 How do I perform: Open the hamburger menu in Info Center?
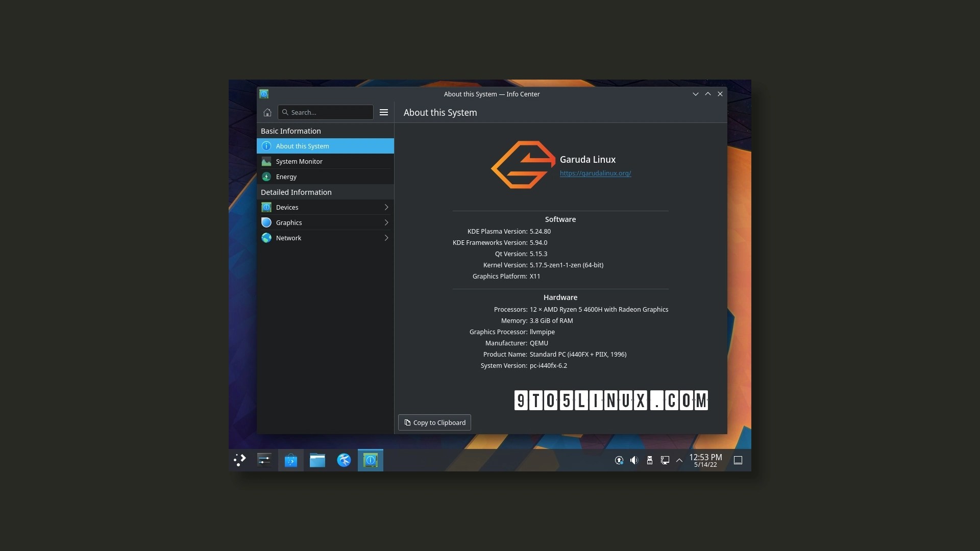point(383,112)
